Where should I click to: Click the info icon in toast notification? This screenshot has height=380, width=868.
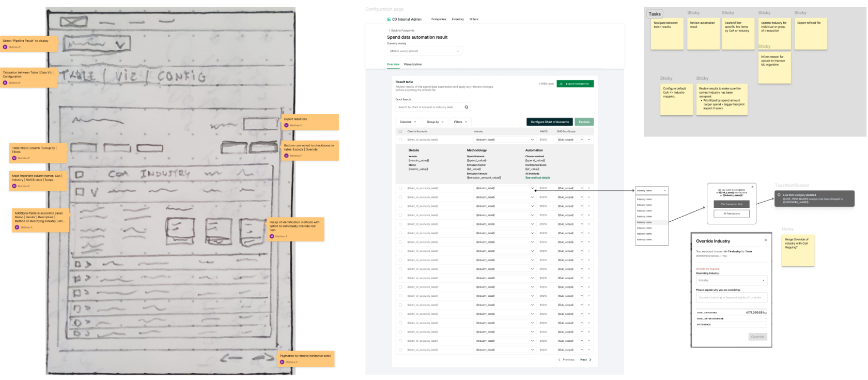coord(779,195)
